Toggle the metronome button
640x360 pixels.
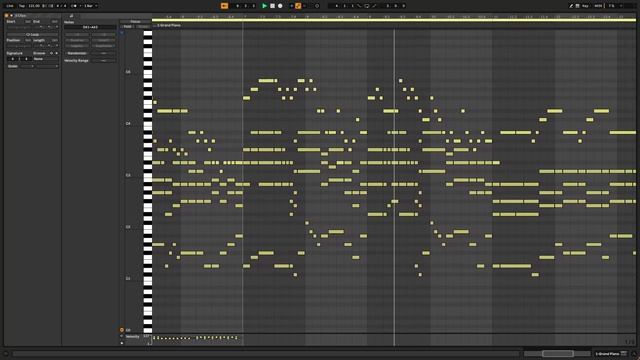[74, 6]
